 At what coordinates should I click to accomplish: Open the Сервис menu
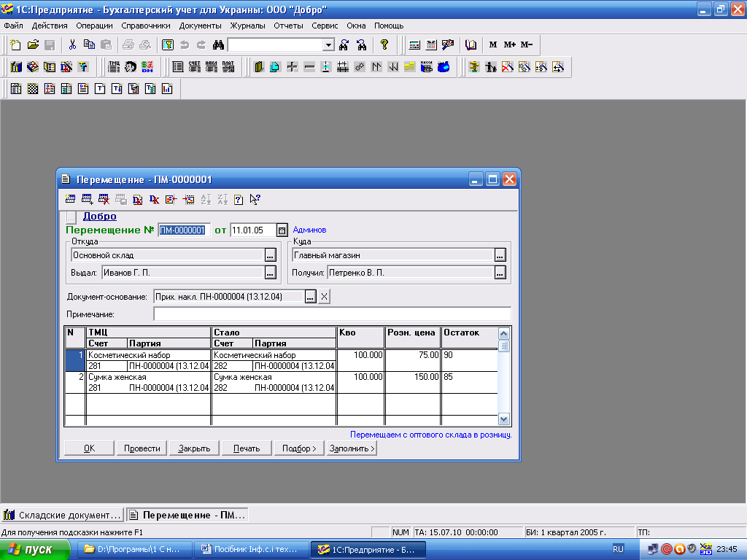325,26
